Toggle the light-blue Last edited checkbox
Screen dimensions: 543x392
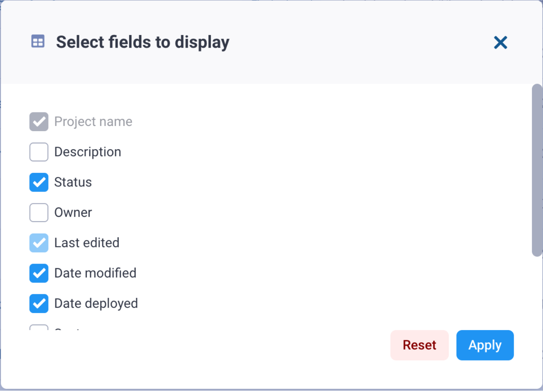(39, 243)
